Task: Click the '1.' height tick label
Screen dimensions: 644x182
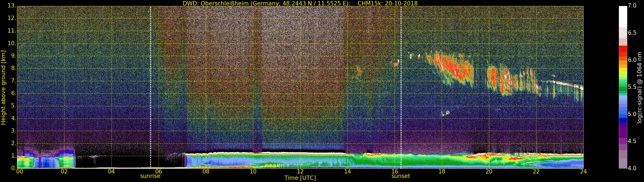Action: (x=14, y=156)
